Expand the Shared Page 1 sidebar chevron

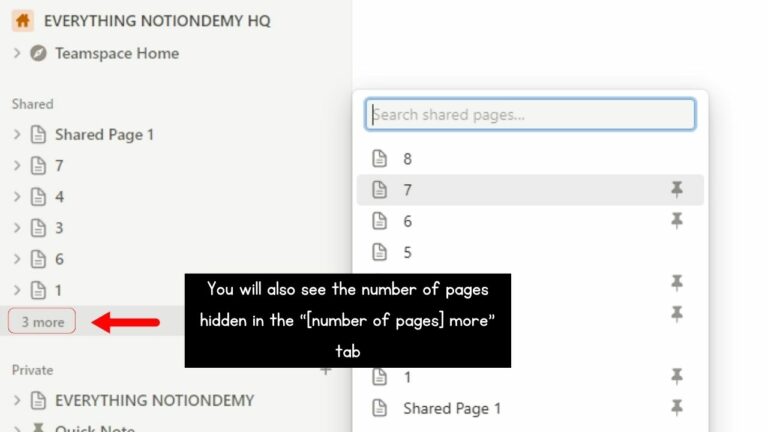(17, 134)
